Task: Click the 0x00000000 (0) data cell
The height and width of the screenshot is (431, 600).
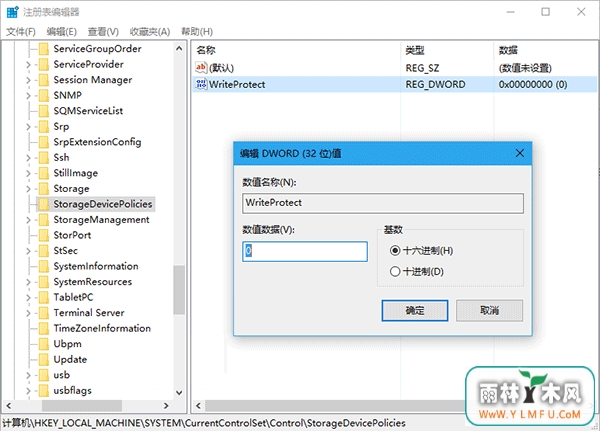Action: [533, 84]
